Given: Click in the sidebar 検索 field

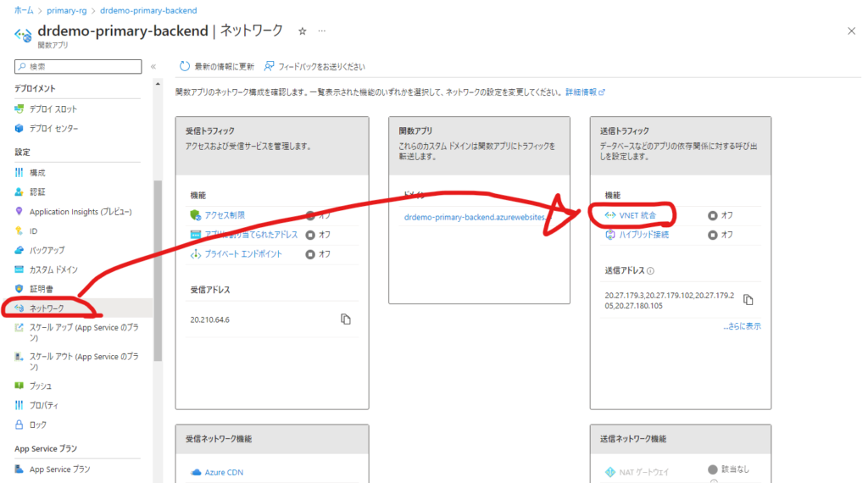Looking at the screenshot, I should point(78,66).
